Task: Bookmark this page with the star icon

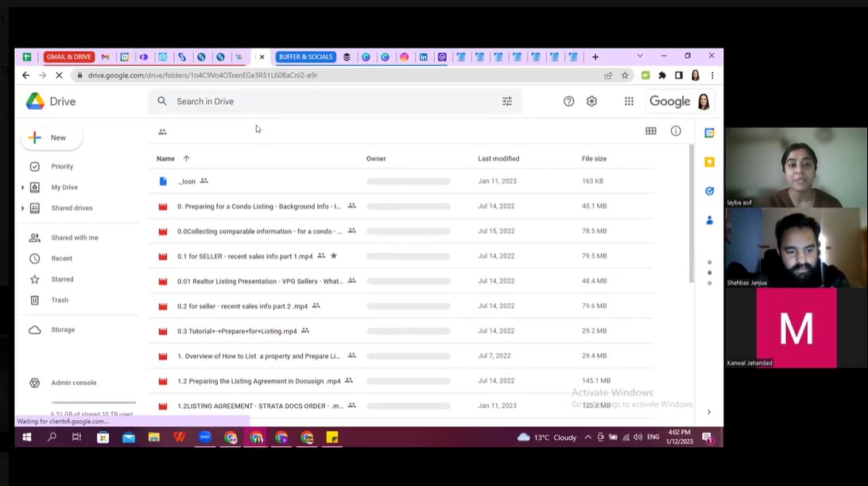Action: [x=625, y=76]
